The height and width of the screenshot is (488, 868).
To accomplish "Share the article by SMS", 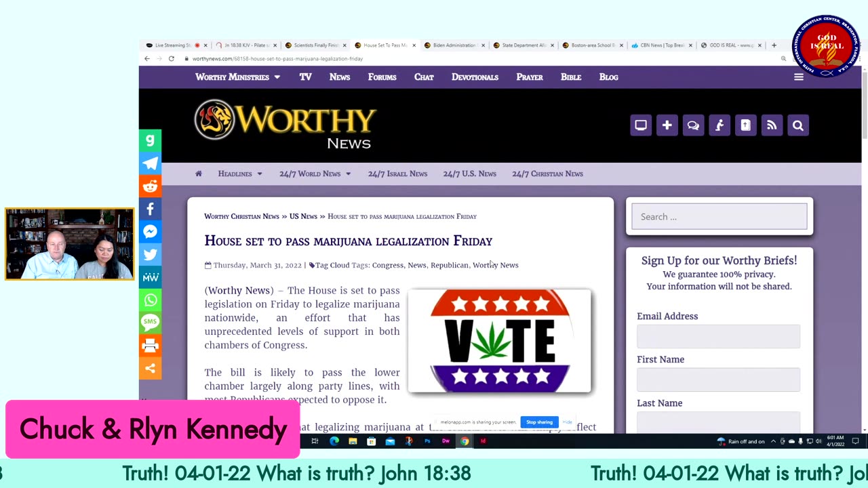I will (x=151, y=323).
